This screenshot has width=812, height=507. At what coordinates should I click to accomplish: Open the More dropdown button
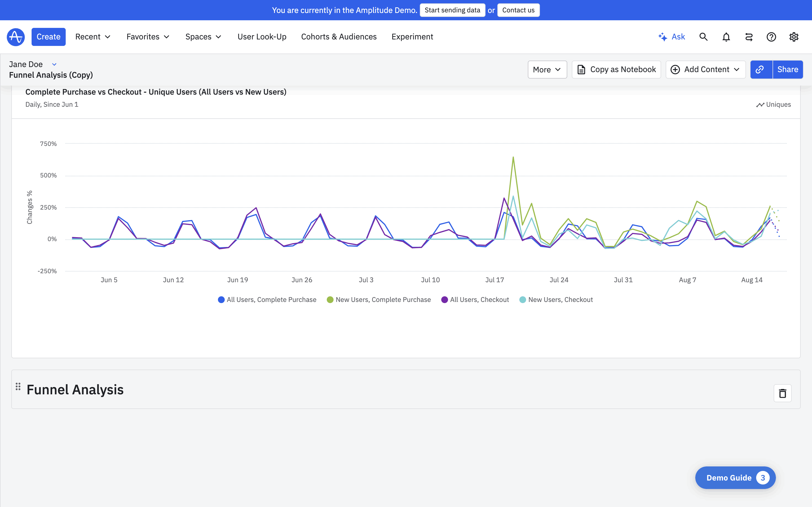547,69
